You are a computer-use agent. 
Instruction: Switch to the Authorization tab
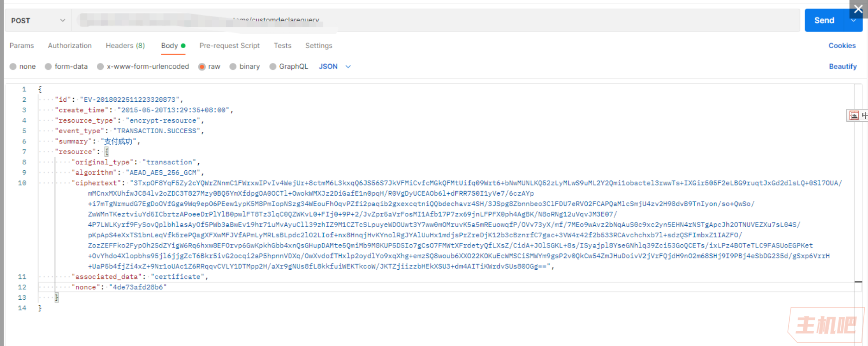point(70,45)
